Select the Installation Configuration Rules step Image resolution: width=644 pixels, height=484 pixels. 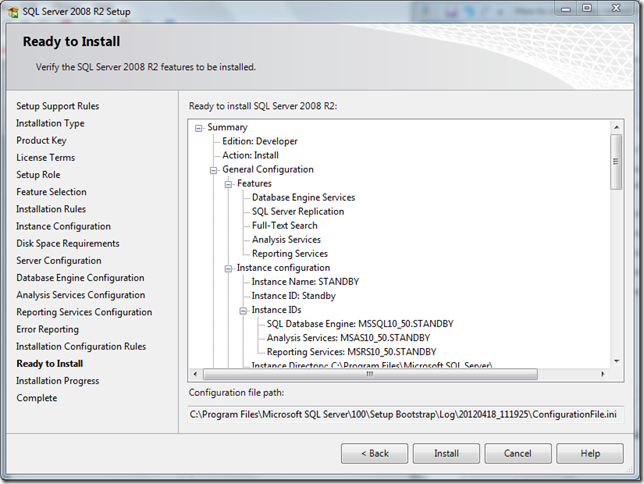[81, 347]
